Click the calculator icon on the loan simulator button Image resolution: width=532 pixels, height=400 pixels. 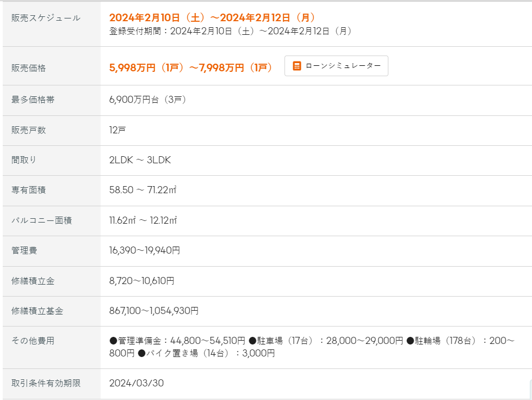click(x=297, y=66)
